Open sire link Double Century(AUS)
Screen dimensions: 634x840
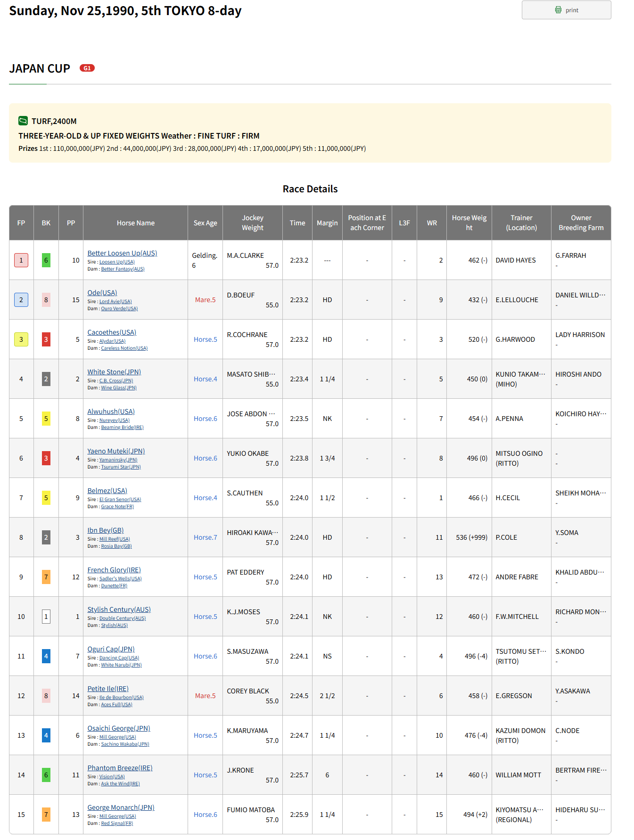pyautogui.click(x=123, y=618)
